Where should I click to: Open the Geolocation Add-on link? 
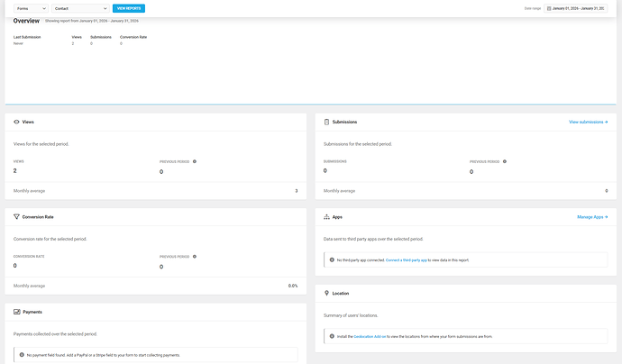[370, 336]
